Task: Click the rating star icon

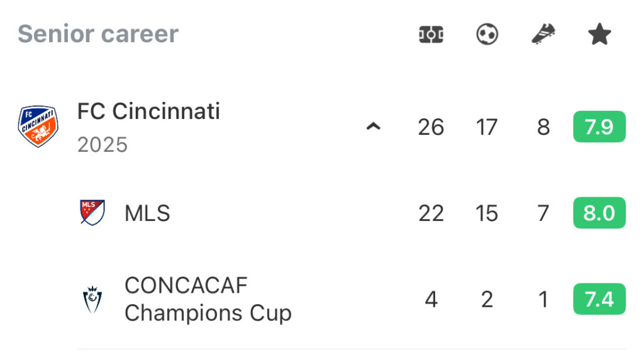Action: [599, 34]
